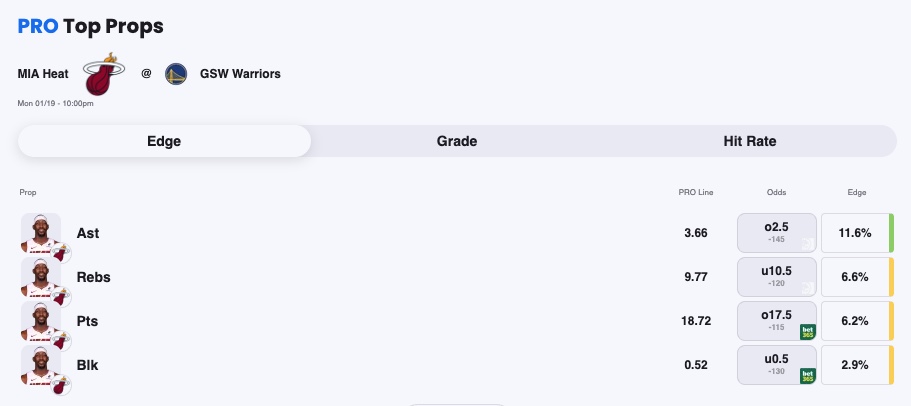Image resolution: width=911 pixels, height=406 pixels.
Task: Click the bet365 badge on o17.5 odds
Action: 807,331
